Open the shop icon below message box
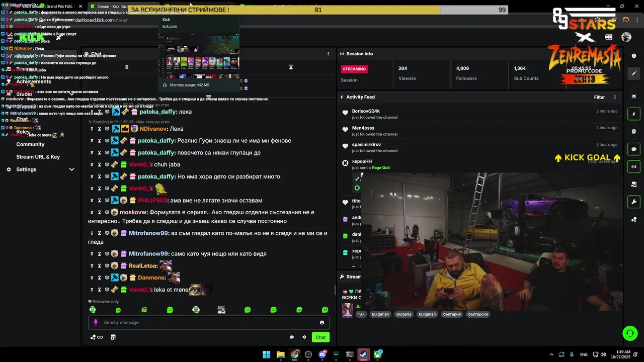644x362 pixels. coord(113,337)
